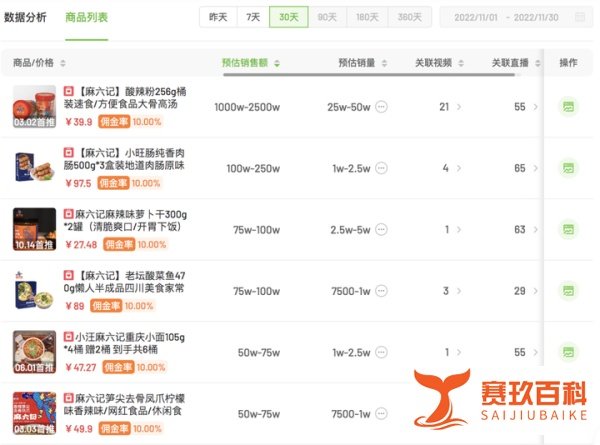
Task: Select 30天 time range
Action: [289, 17]
